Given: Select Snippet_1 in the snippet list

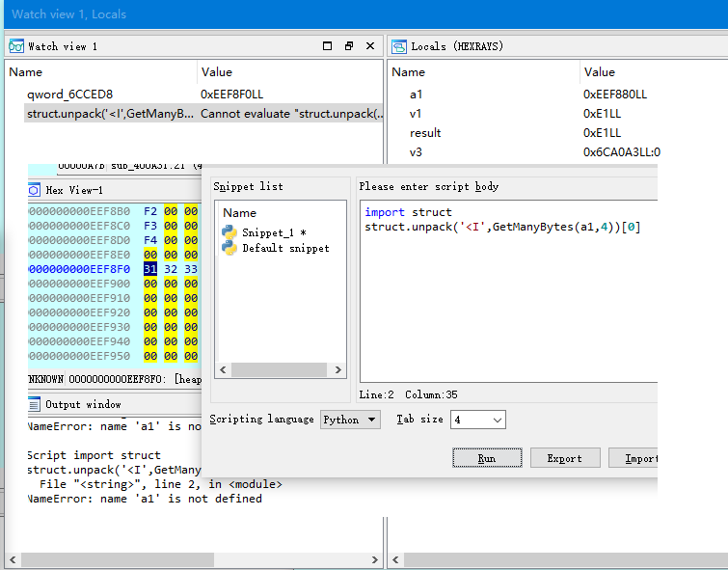Looking at the screenshot, I should [274, 232].
